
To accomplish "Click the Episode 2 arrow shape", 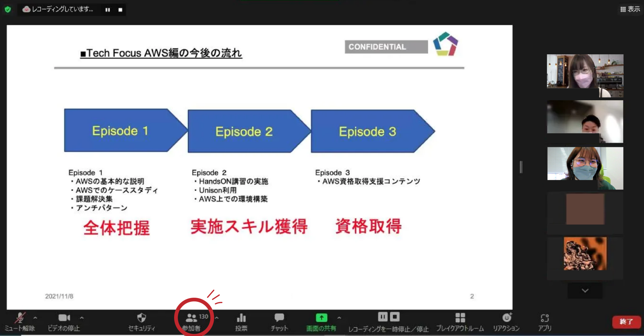I will pyautogui.click(x=249, y=131).
